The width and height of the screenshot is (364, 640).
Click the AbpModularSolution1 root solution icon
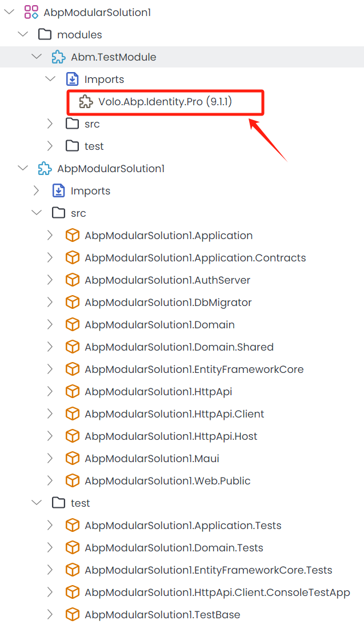pos(31,12)
